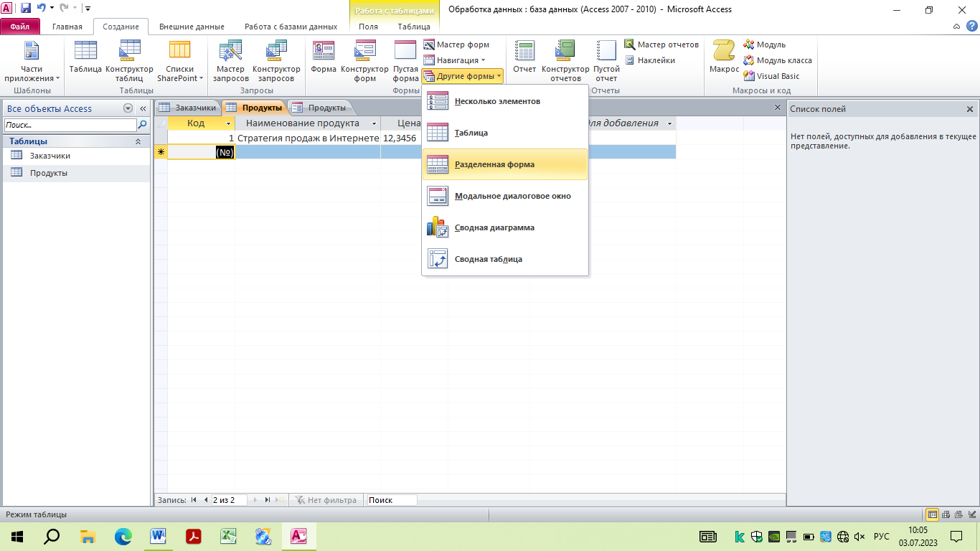
Task: Open SharePoint Lists (Списки SharePoint) button
Action: point(180,60)
